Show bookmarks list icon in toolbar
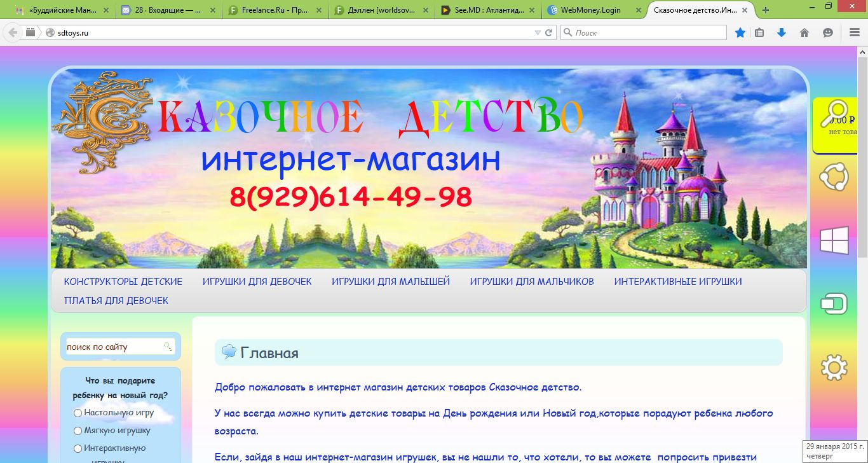 coord(759,32)
